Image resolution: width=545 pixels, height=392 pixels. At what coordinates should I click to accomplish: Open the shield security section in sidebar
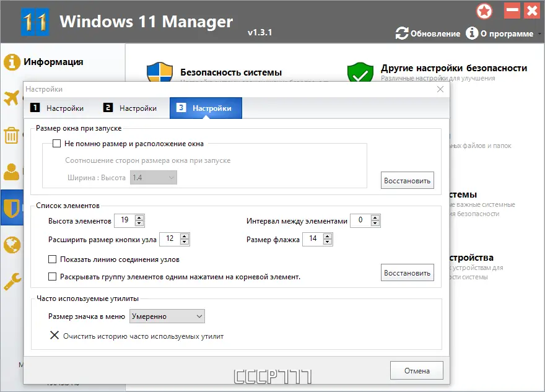coord(11,207)
